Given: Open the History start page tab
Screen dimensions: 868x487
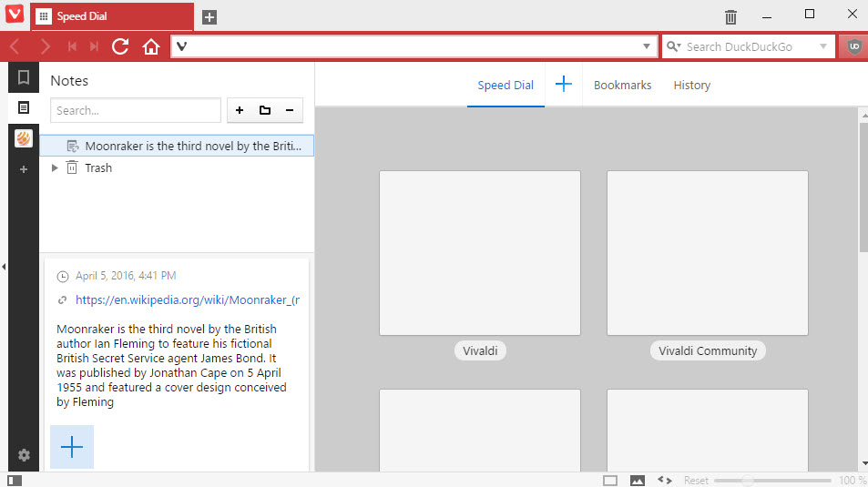Looking at the screenshot, I should [x=692, y=86].
